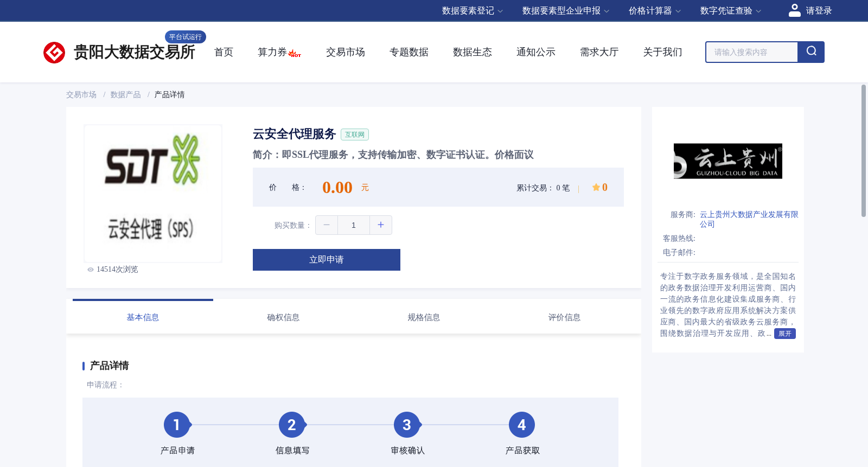Click the 累计交易 0 笔 text
The width and height of the screenshot is (868, 467).
(x=543, y=188)
